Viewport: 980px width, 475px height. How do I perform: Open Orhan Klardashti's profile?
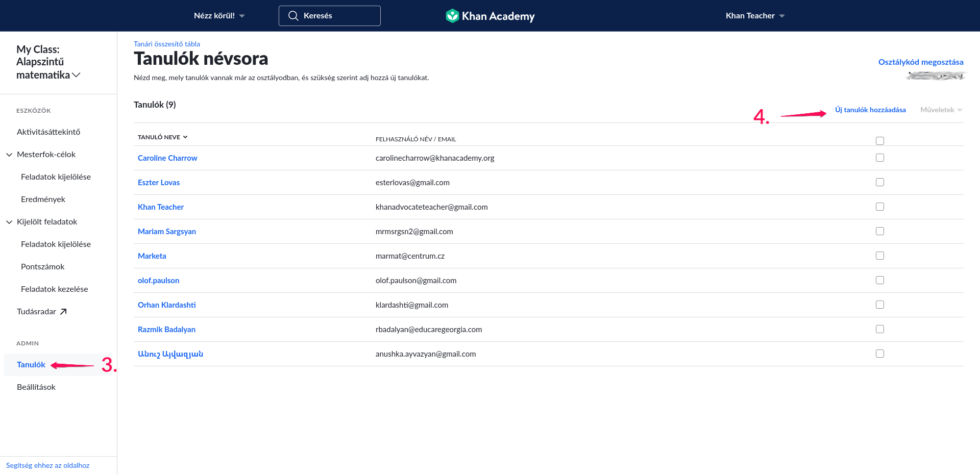(167, 305)
